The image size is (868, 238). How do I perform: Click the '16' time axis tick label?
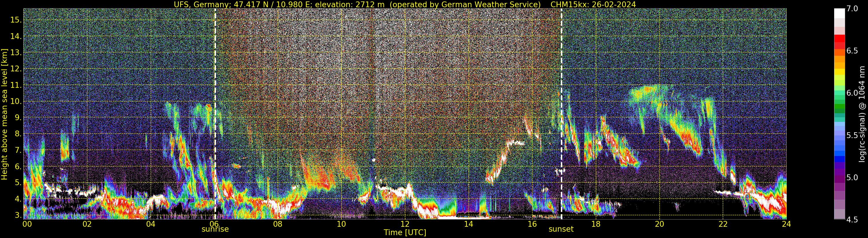pyautogui.click(x=532, y=224)
